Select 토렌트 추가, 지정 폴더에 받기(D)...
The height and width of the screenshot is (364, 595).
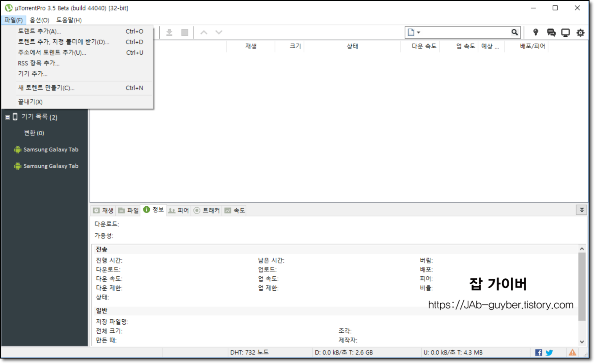78,42
